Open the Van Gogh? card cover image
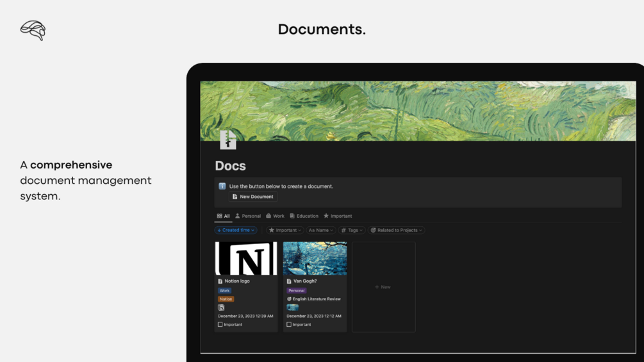Screen dimensions: 644x362 315,258
